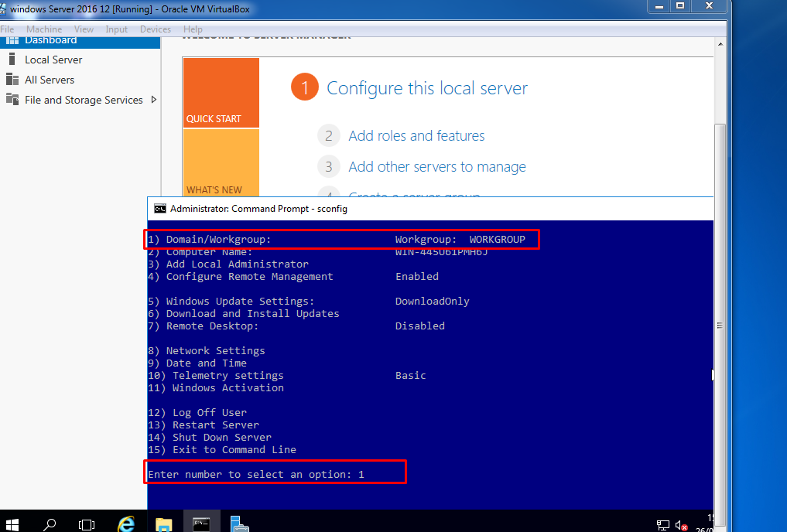Click the QUICK START tile
The width and height of the screenshot is (787, 532).
click(221, 93)
